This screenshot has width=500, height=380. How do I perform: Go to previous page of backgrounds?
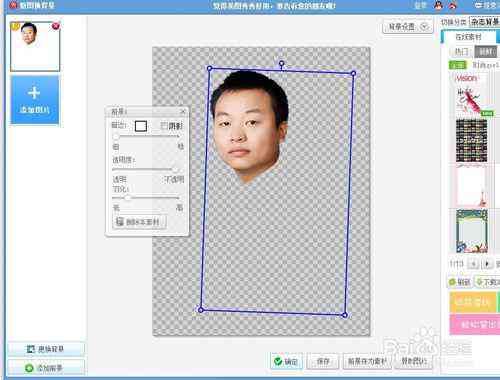coord(473,264)
